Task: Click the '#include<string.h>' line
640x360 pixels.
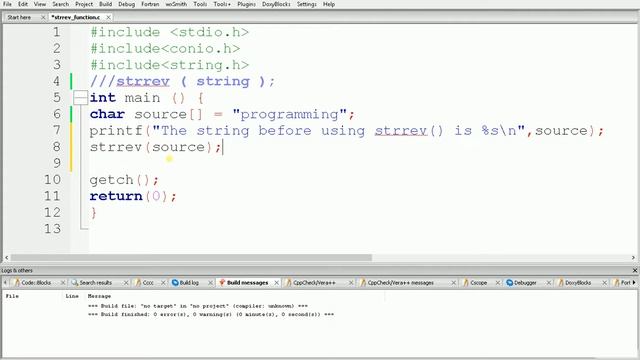Action: (169, 65)
